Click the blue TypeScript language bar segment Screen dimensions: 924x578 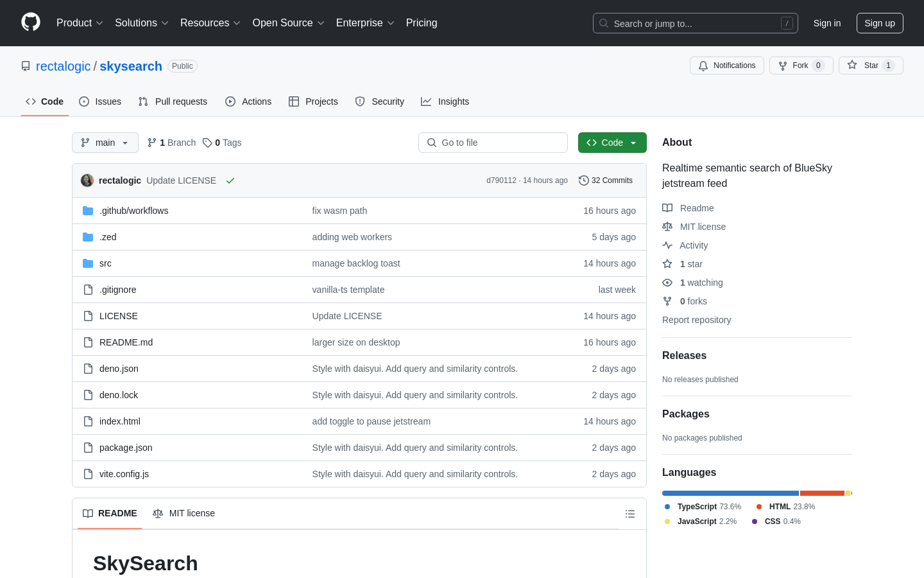tap(730, 493)
